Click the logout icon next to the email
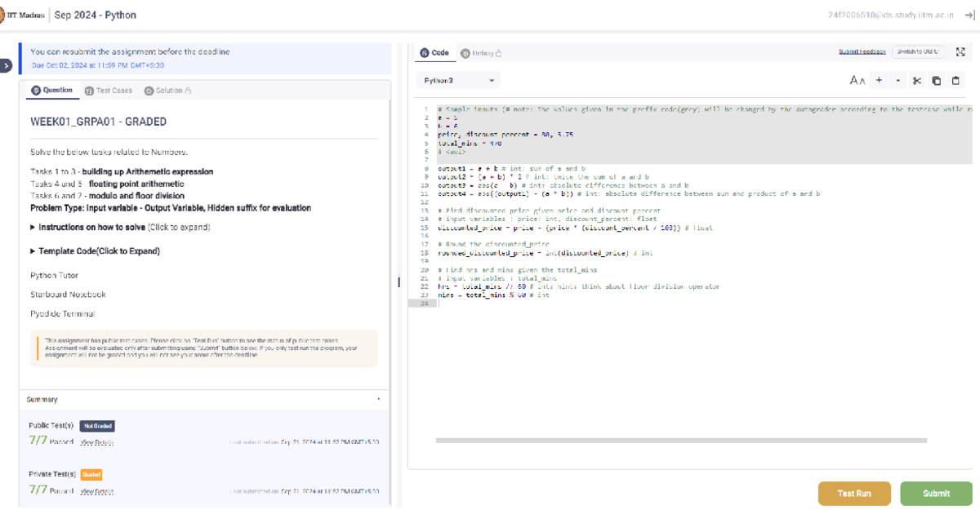The width and height of the screenshot is (980, 510). (x=970, y=15)
